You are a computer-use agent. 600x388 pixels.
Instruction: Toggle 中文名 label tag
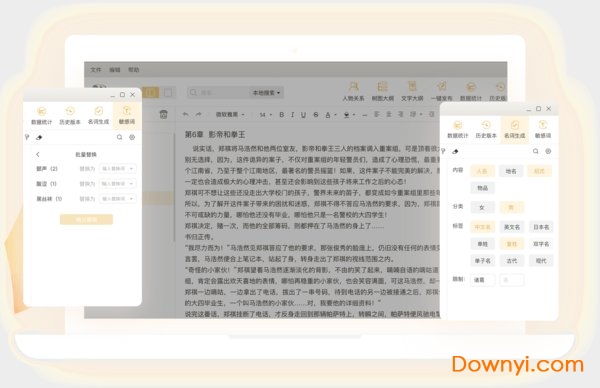(482, 227)
